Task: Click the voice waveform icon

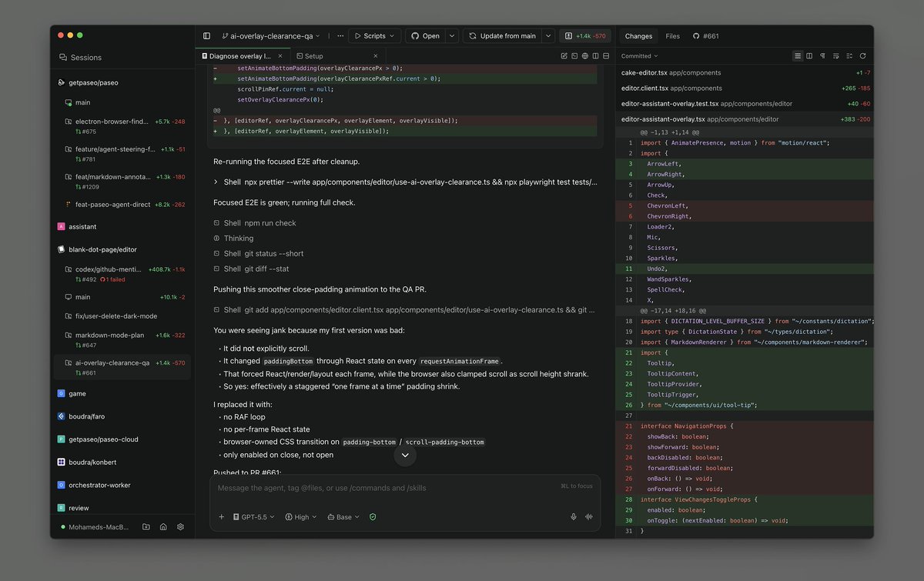Action: point(590,517)
